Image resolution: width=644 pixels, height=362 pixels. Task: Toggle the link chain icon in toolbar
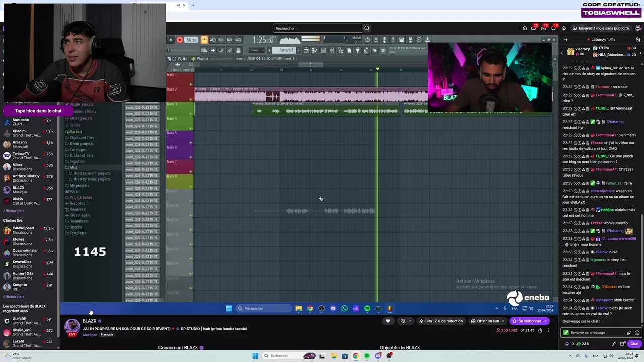[230, 50]
